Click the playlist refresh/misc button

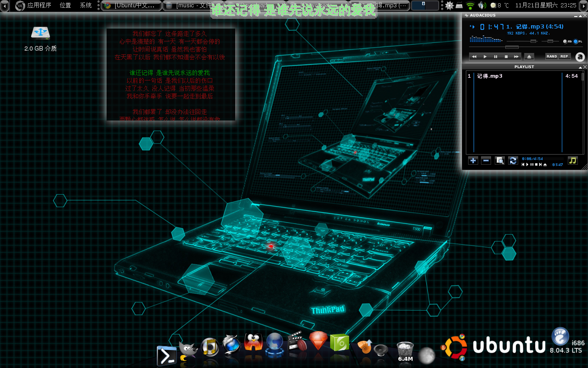(513, 161)
